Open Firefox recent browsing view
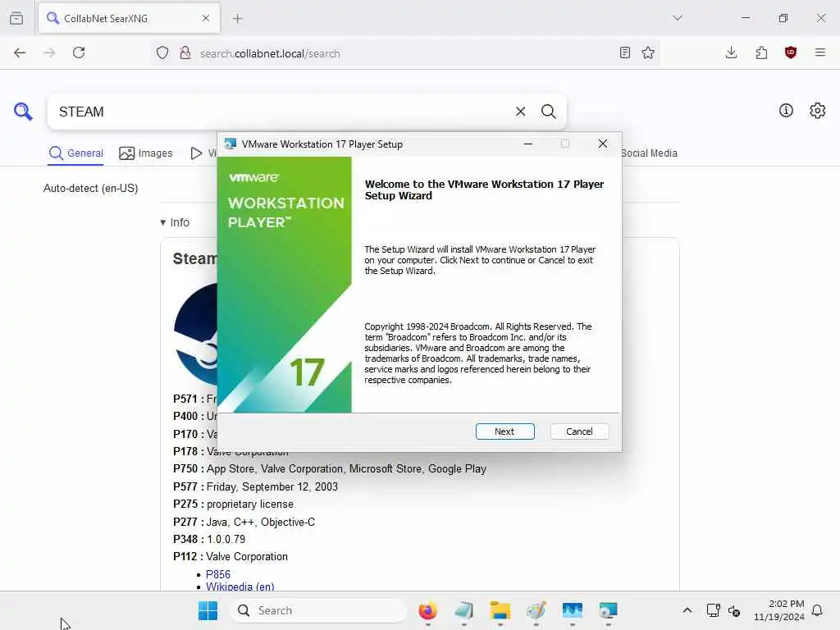840x630 pixels. click(x=16, y=18)
